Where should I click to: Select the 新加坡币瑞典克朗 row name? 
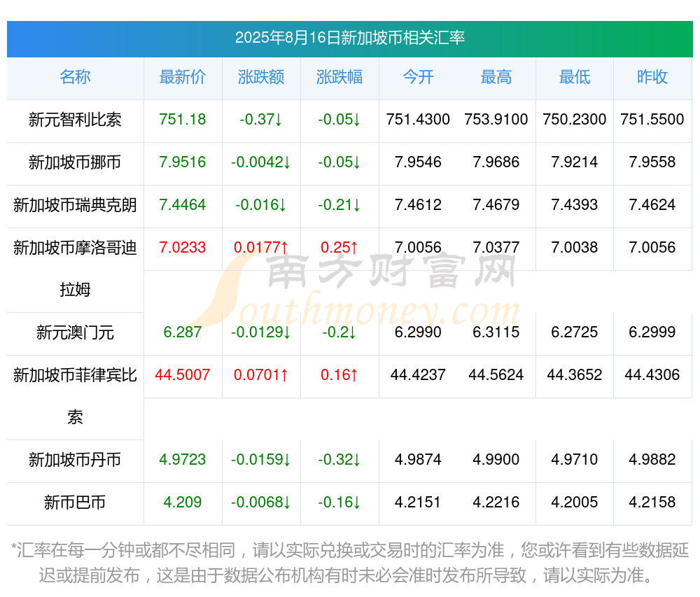75,205
